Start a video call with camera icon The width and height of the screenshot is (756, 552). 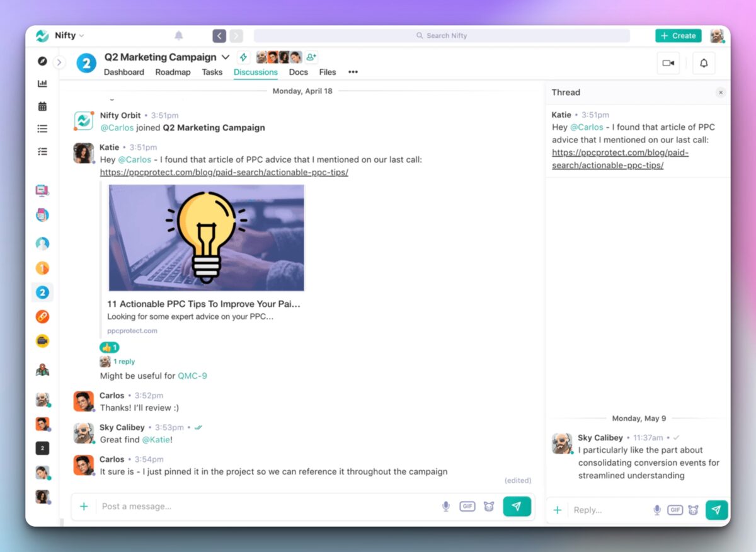click(668, 63)
